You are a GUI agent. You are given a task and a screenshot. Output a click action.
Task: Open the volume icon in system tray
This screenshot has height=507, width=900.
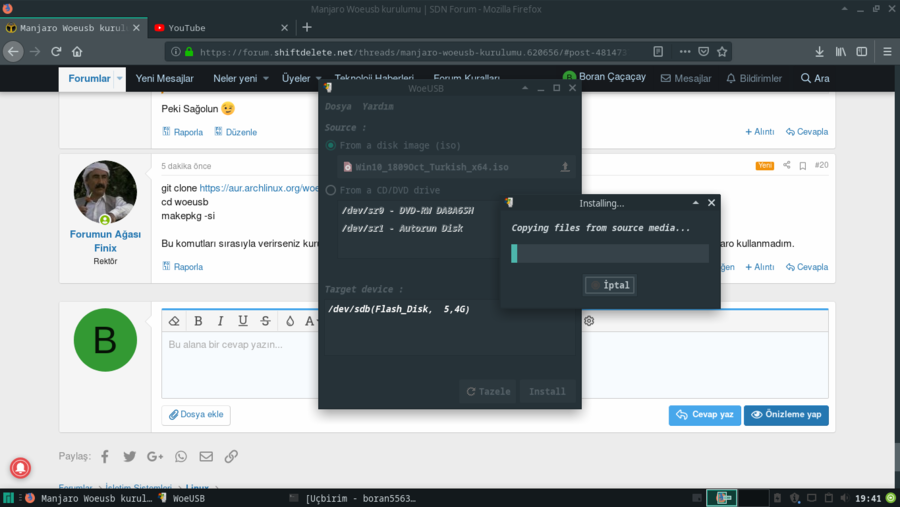point(844,498)
